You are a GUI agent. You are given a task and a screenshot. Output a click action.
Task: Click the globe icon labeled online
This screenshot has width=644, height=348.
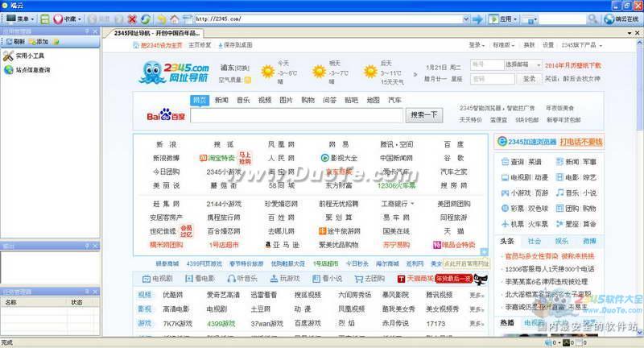[609, 19]
